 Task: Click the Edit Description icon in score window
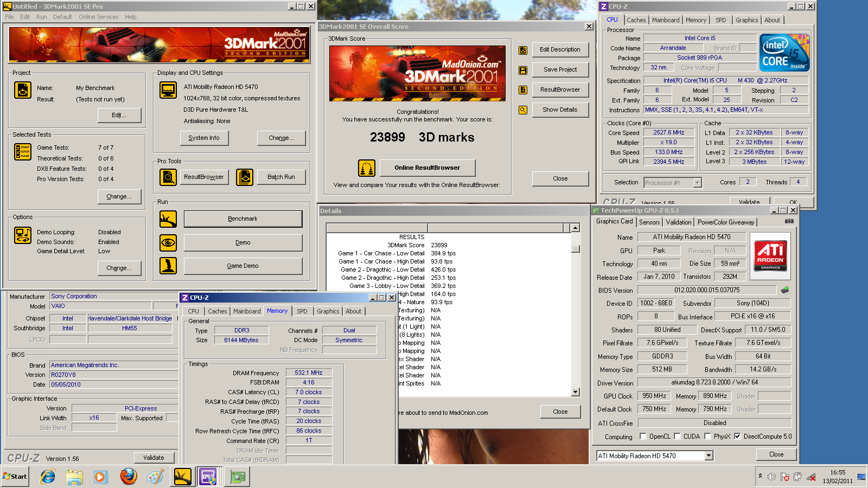pyautogui.click(x=523, y=50)
